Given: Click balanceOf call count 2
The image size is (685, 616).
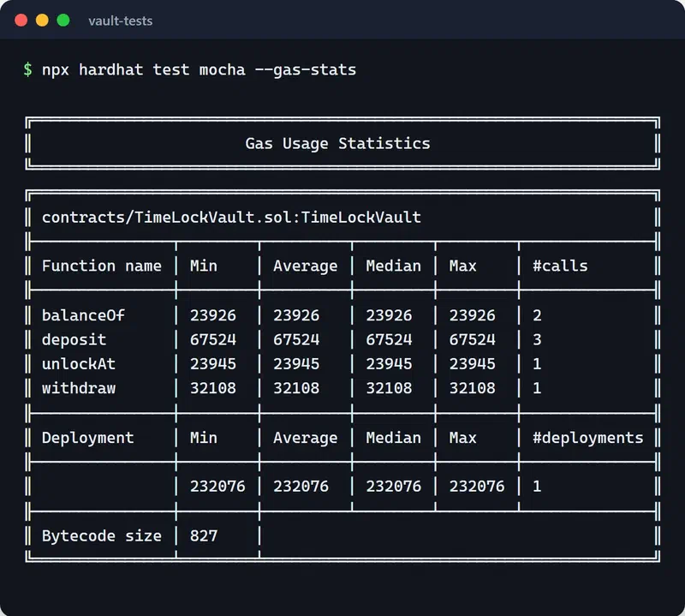Looking at the screenshot, I should click(x=537, y=315).
